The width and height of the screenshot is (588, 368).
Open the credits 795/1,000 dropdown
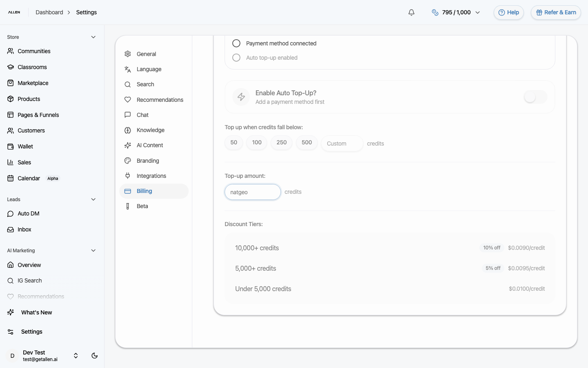(456, 12)
